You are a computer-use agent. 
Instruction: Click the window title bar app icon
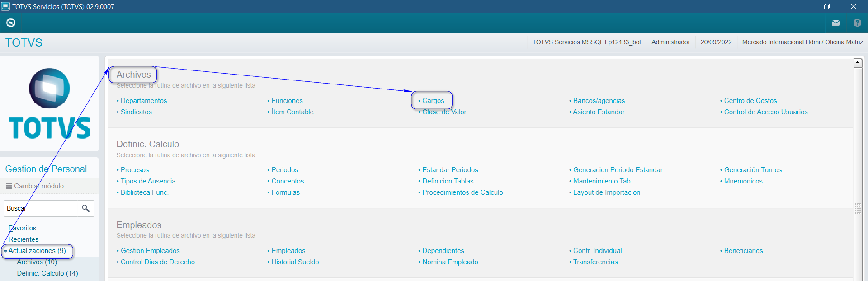click(x=5, y=6)
